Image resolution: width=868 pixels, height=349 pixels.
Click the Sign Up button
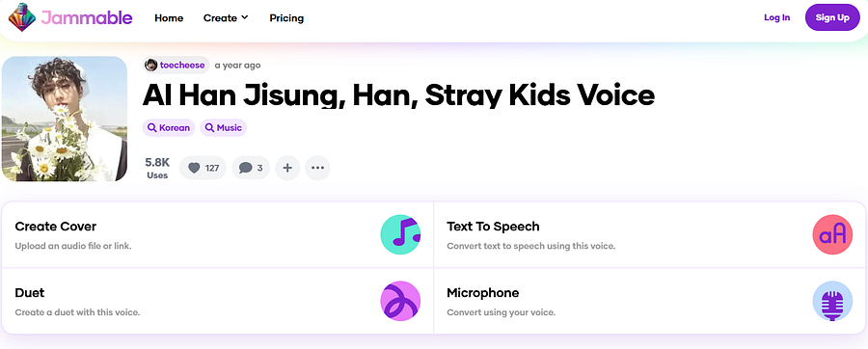(x=832, y=17)
